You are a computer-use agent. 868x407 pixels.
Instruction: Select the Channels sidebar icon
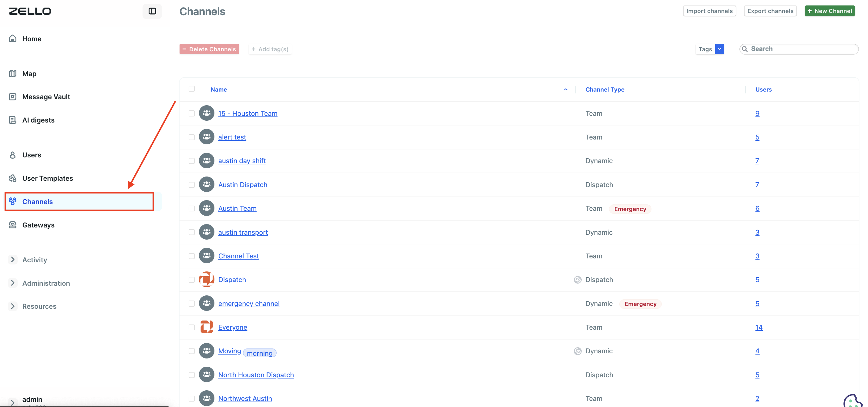tap(12, 201)
